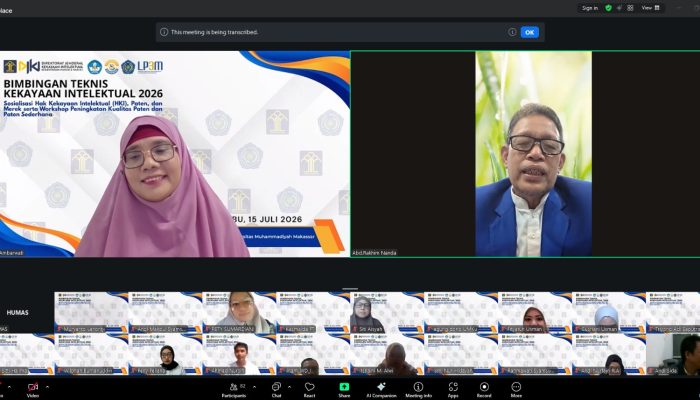
Task: Open Meeting info
Action: pyautogui.click(x=418, y=389)
